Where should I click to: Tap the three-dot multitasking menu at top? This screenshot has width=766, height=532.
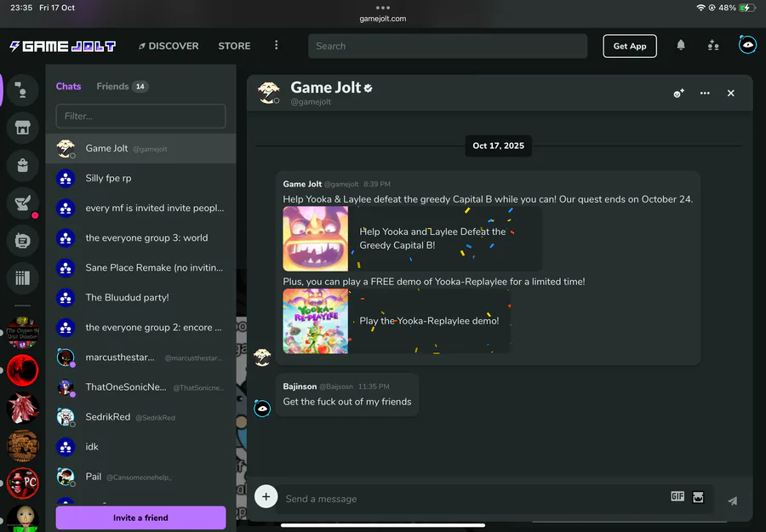(x=382, y=8)
